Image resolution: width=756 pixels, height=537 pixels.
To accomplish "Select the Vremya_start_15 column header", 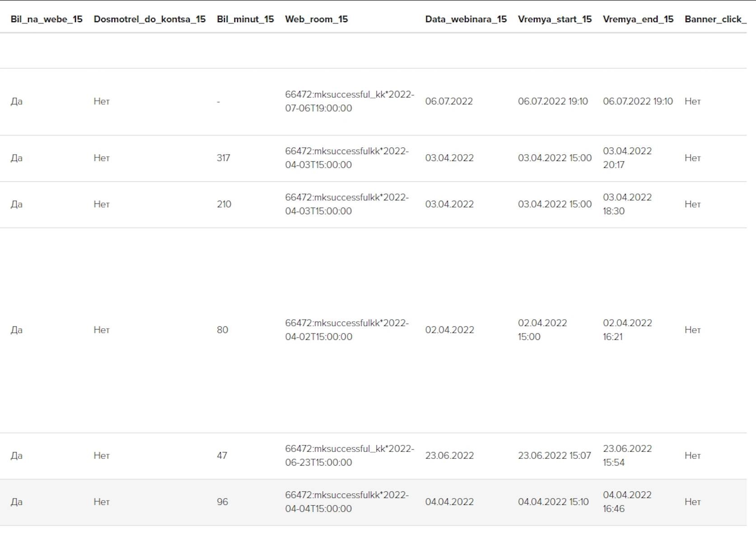I will [x=555, y=19].
